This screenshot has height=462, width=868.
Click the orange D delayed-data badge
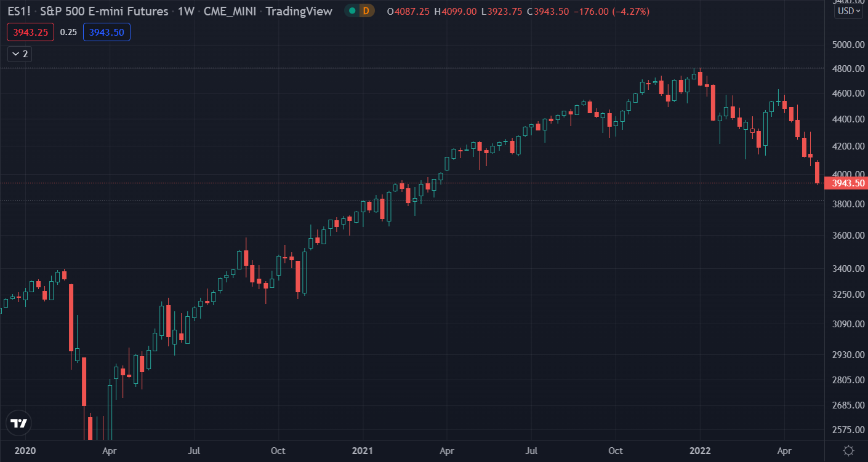[366, 11]
